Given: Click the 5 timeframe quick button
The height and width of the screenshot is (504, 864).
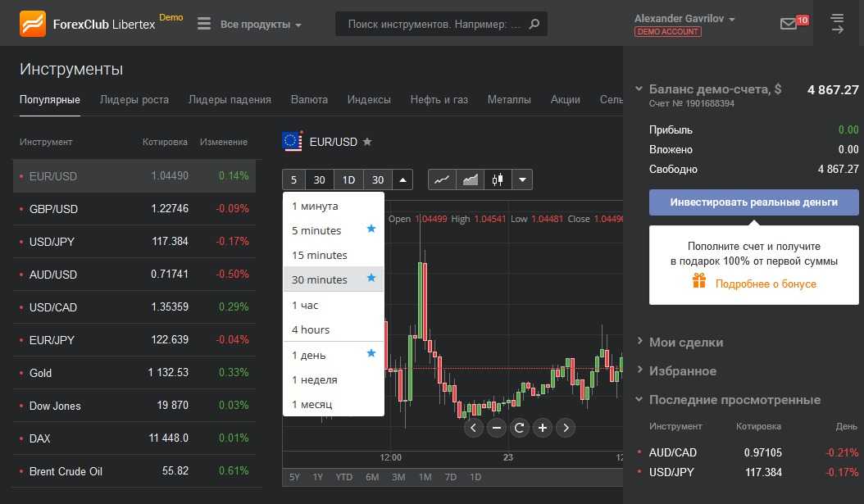Looking at the screenshot, I should coord(293,179).
